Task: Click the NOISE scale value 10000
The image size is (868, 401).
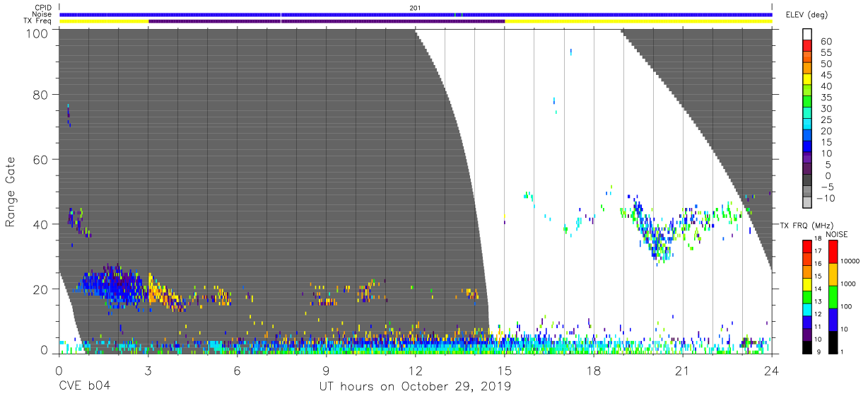Action: [850, 261]
